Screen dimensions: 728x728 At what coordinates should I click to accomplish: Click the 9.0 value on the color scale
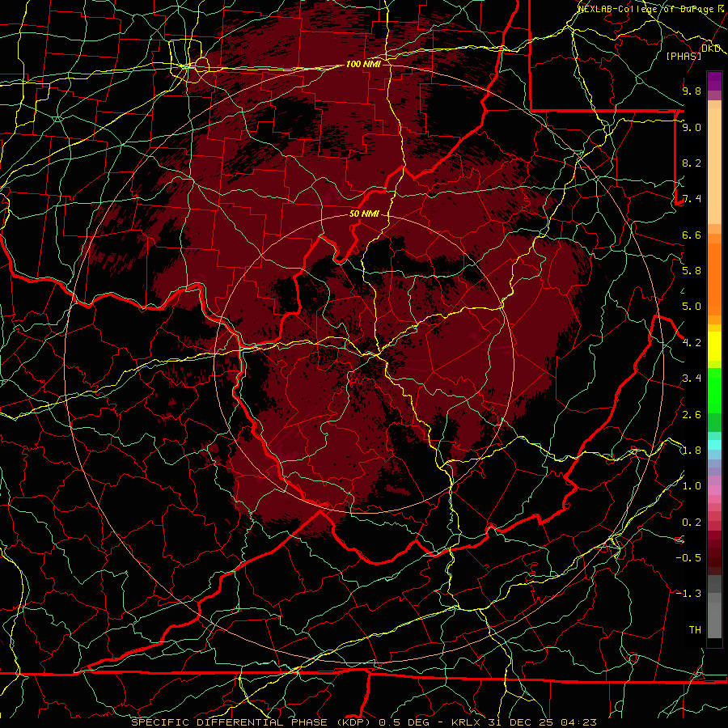pos(692,127)
